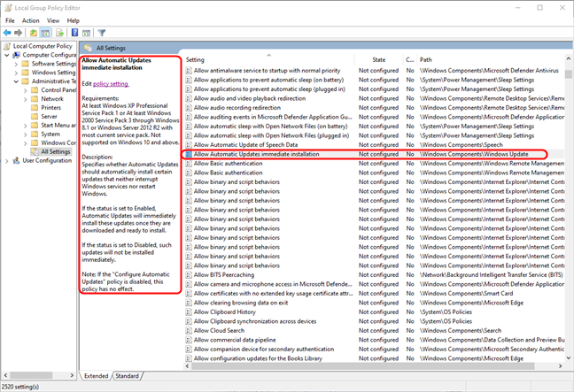
Task: Select Allow Clipboard synchronization across devices
Action: pyautogui.click(x=255, y=321)
